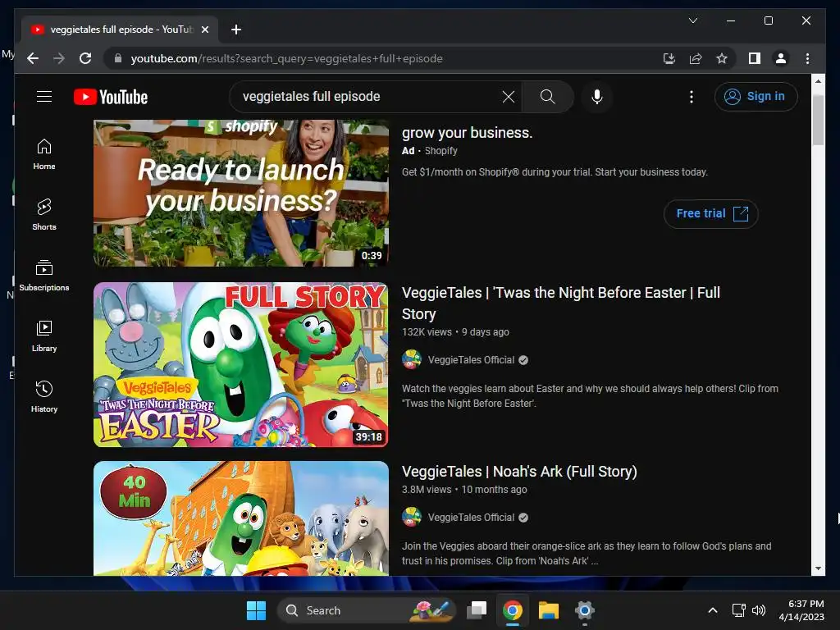The image size is (840, 630).
Task: Click '132K views' metadata text
Action: click(427, 332)
